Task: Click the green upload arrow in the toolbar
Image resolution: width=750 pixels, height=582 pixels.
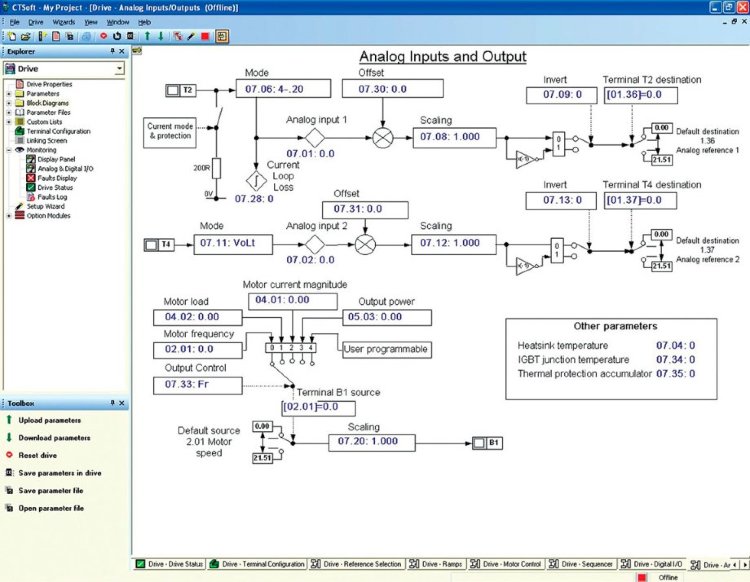Action: (146, 36)
